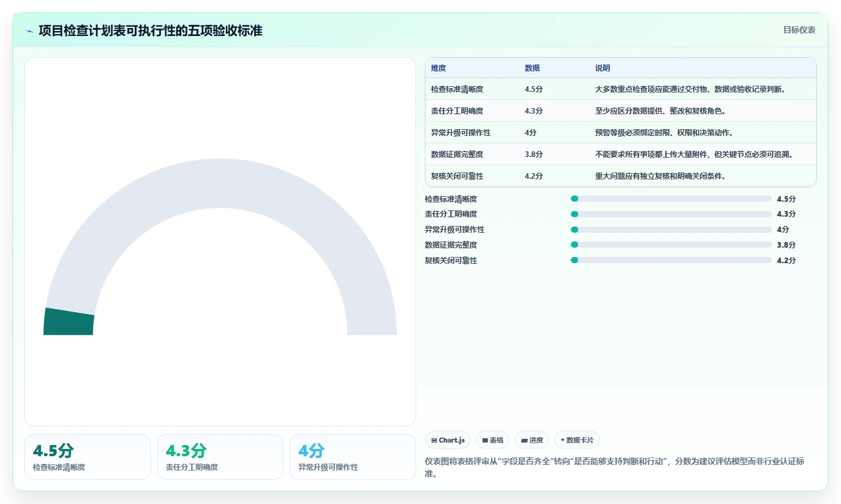This screenshot has height=504, width=841.
Task: Click the description starting 不能要求所有事项
Action: (694, 155)
